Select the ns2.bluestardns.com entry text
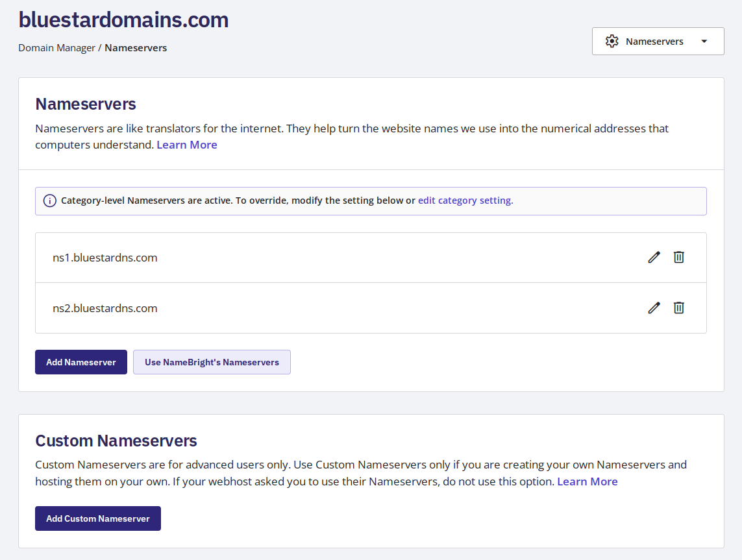This screenshot has height=560, width=742. [x=105, y=308]
